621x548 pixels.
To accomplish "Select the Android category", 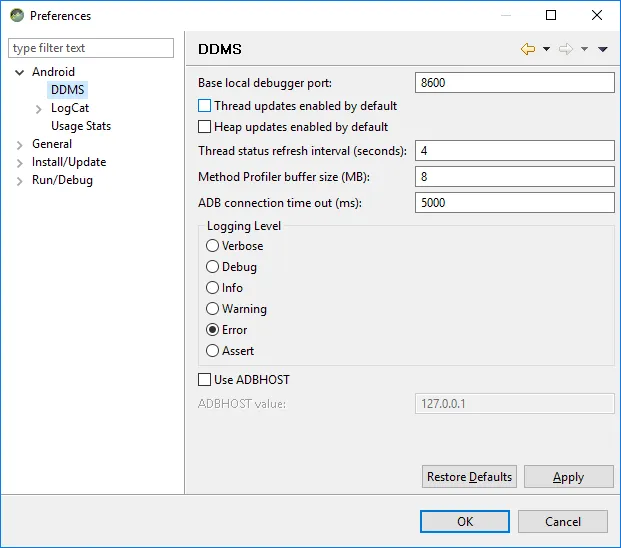I will point(53,72).
